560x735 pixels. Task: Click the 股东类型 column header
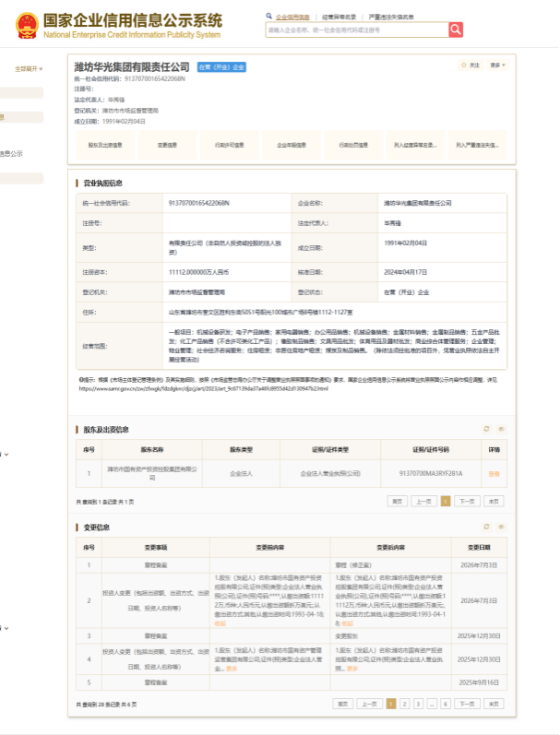[241, 450]
